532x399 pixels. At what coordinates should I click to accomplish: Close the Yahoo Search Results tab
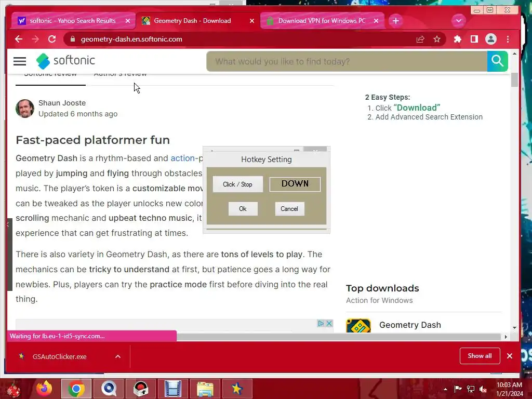click(x=128, y=21)
